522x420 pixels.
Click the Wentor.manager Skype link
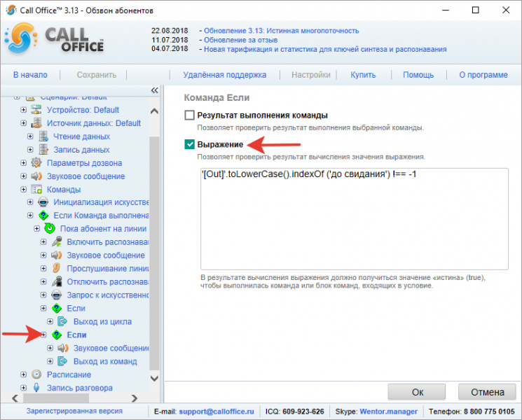tap(388, 412)
